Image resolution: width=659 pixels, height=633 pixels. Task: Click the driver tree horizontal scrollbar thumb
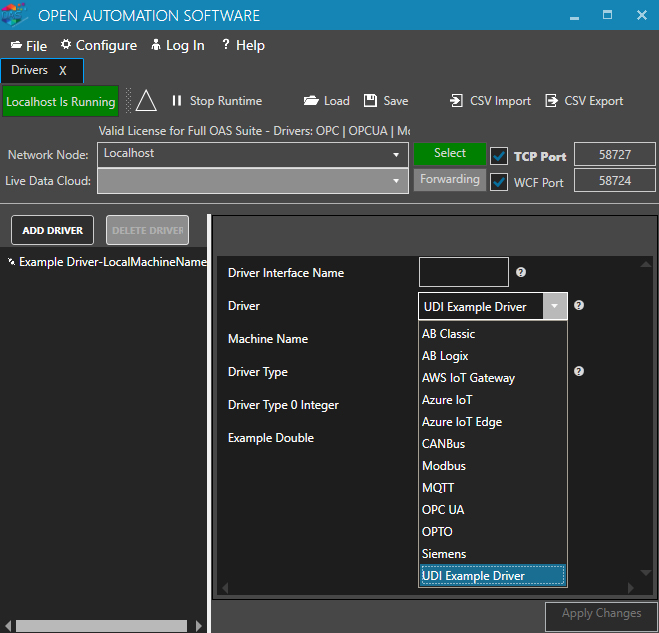101,625
